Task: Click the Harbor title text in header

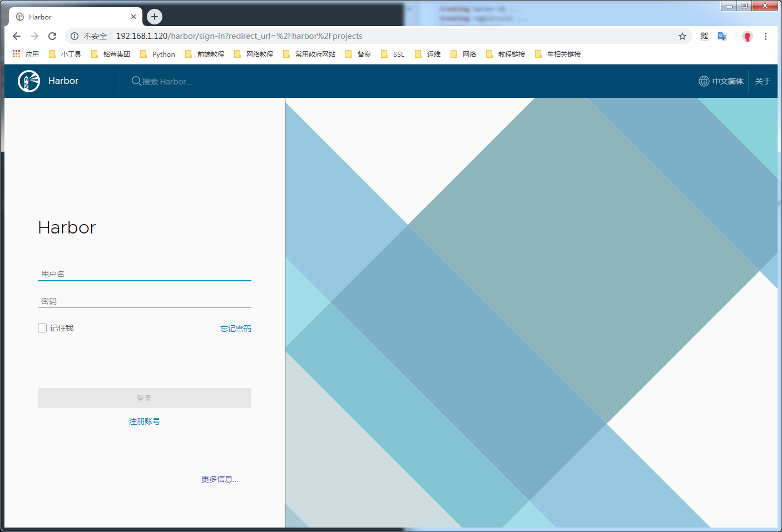Action: coord(63,81)
